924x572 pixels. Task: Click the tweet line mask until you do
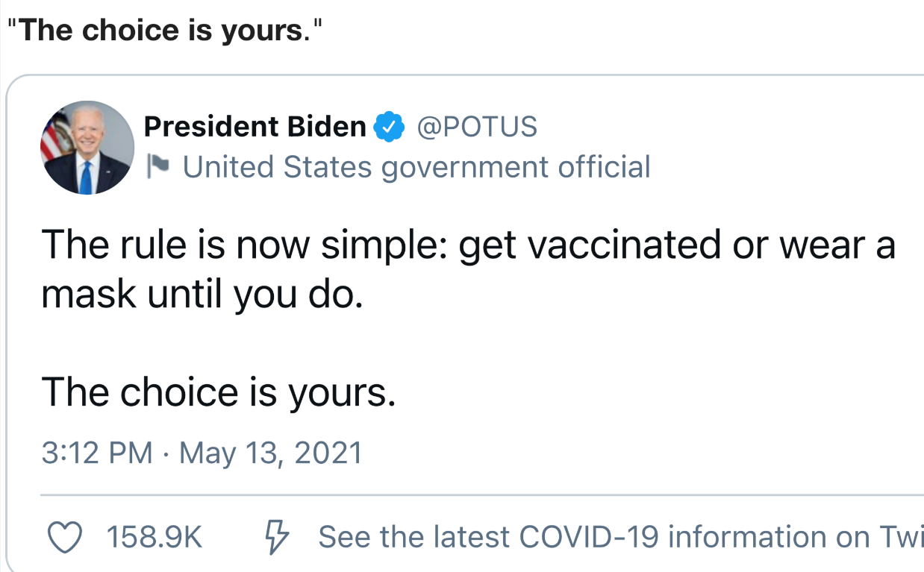coord(202,296)
